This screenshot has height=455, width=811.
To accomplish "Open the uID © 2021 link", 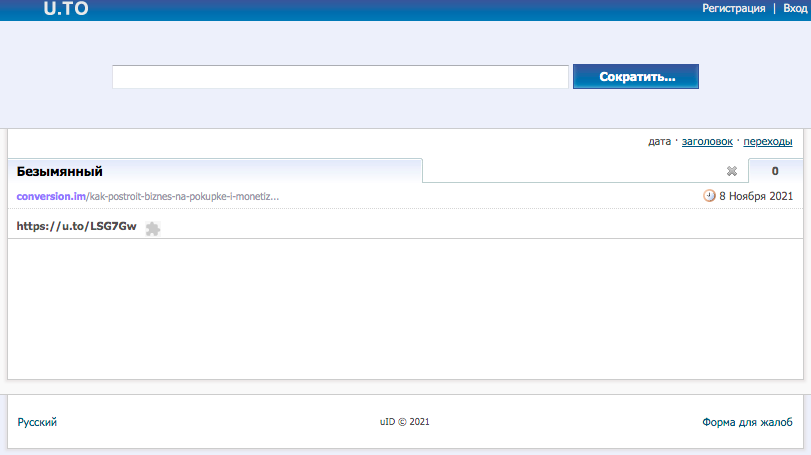I will tap(404, 422).
